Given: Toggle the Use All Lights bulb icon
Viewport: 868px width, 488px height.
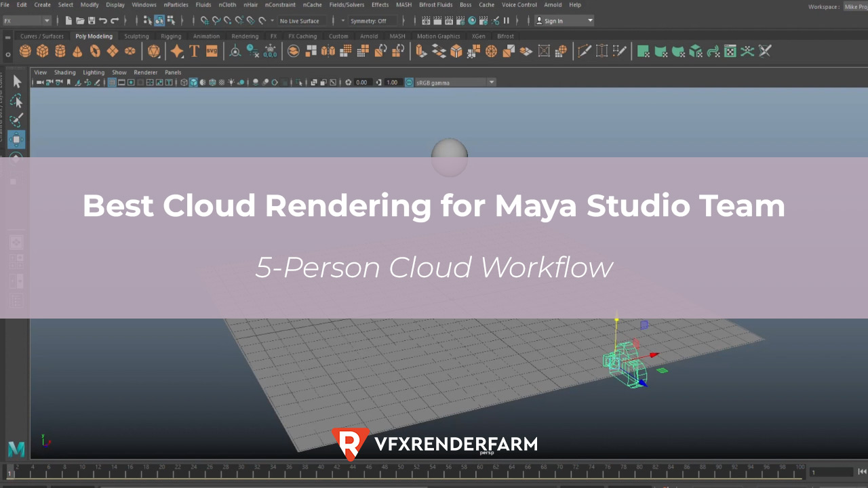Looking at the screenshot, I should (231, 82).
